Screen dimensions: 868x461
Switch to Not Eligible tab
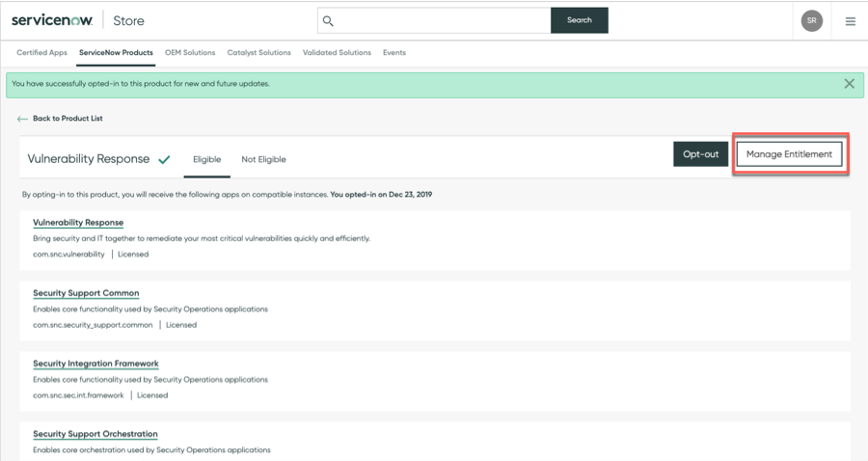pos(263,159)
